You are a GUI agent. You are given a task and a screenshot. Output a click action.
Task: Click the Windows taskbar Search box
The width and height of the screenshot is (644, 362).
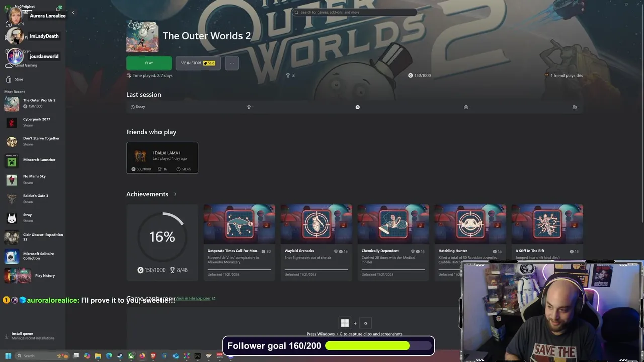click(x=42, y=356)
